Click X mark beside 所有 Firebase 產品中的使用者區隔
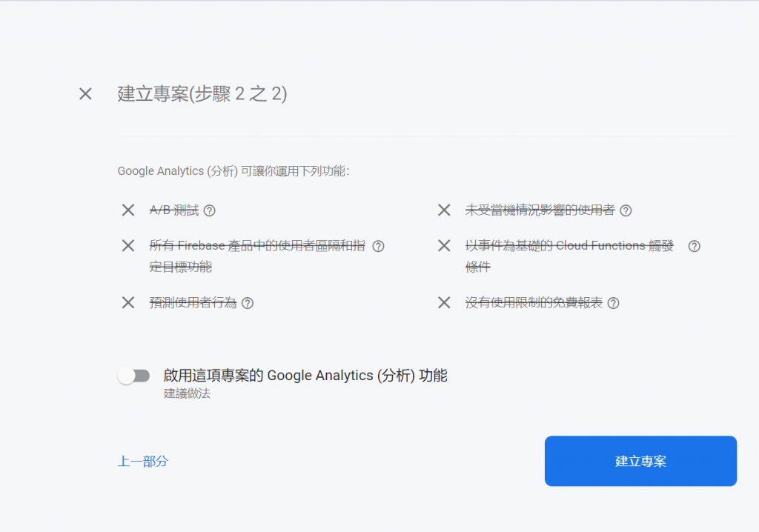Viewport: 759px width, 532px height. click(128, 245)
